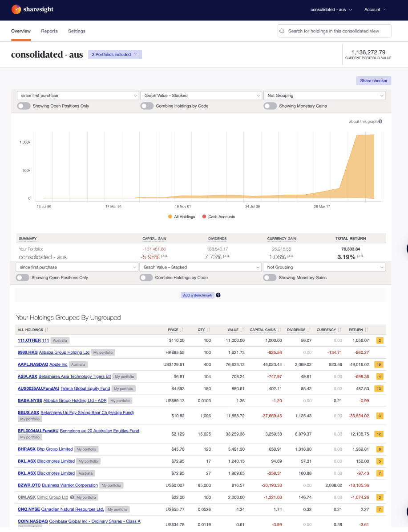The height and width of the screenshot is (532, 408).
Task: Sort table by Dividends column arrows
Action: pyautogui.click(x=309, y=330)
